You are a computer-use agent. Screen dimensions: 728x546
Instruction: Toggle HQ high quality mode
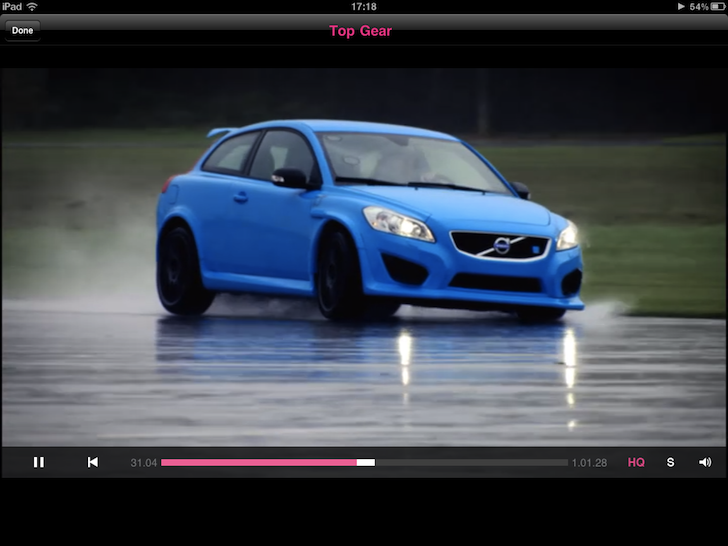click(x=636, y=462)
